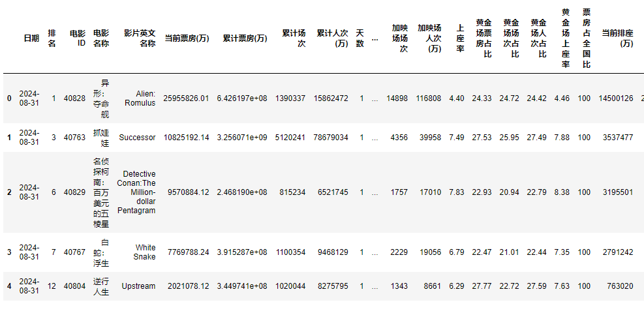Image resolution: width=644 pixels, height=311 pixels.
Task: Click the 天数 column header
Action: coord(360,38)
